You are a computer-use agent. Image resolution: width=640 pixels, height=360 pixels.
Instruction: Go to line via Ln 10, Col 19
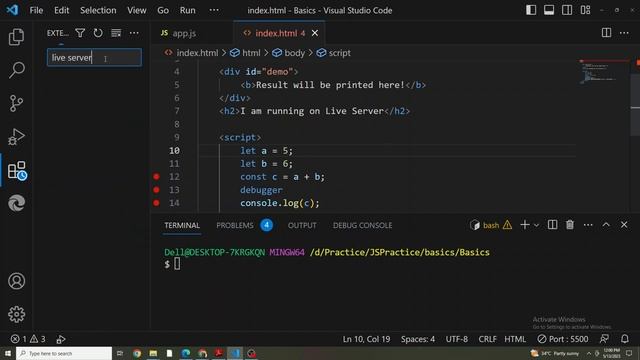tap(366, 339)
